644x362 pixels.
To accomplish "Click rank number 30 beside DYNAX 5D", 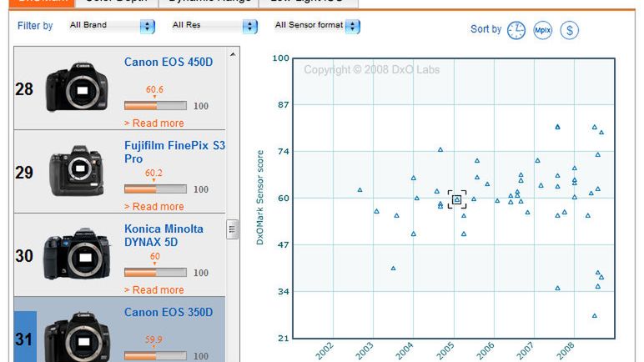I will click(x=24, y=256).
